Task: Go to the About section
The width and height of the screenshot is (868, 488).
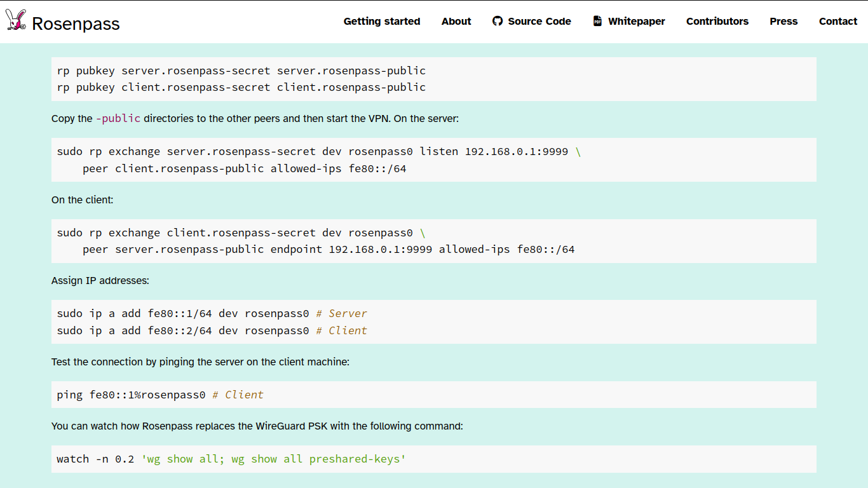Action: pos(456,21)
